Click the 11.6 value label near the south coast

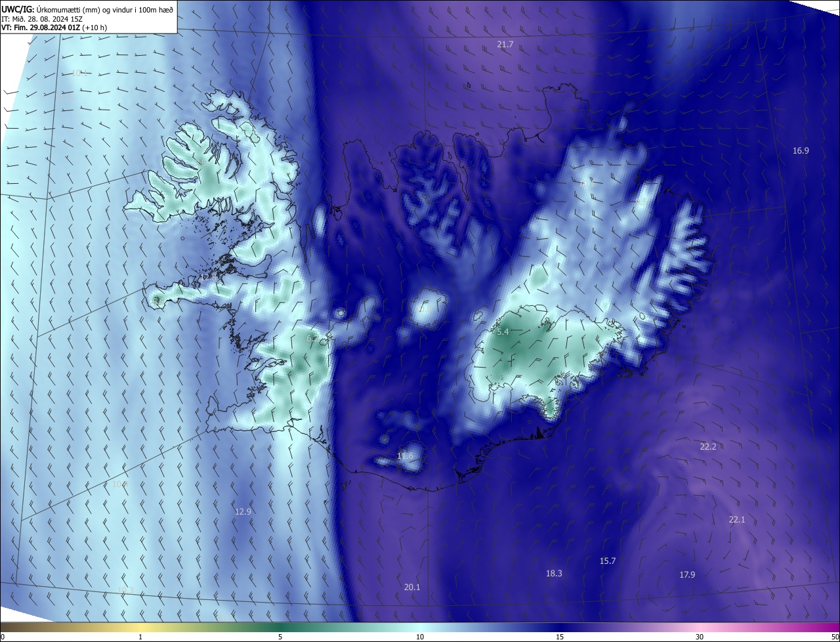pyautogui.click(x=406, y=456)
